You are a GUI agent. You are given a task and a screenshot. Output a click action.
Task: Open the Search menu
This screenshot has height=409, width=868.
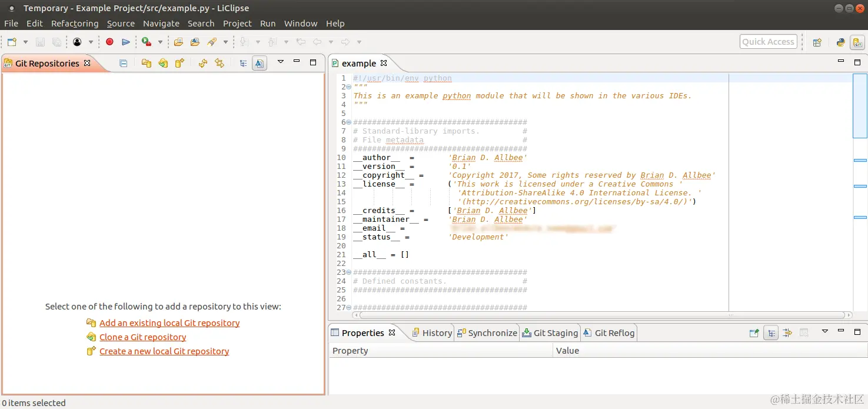(x=201, y=24)
